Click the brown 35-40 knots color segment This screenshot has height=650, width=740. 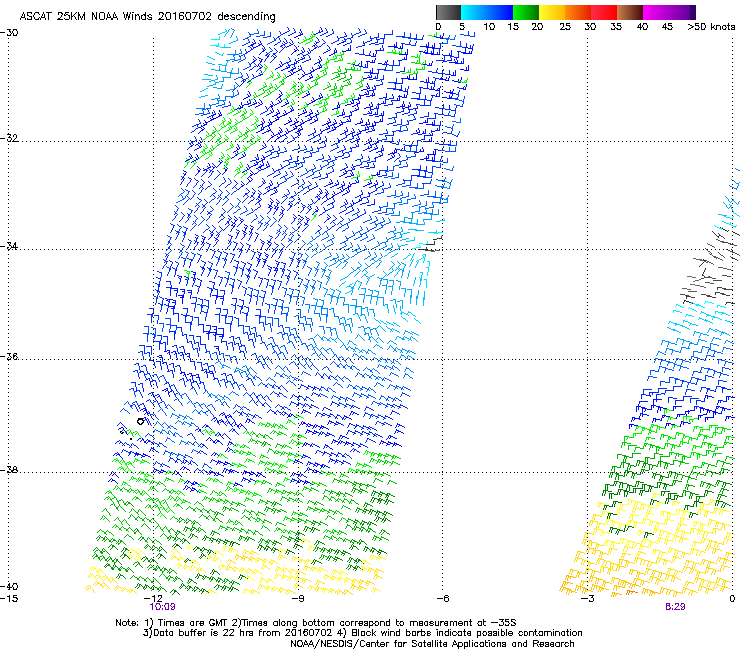[x=630, y=12]
